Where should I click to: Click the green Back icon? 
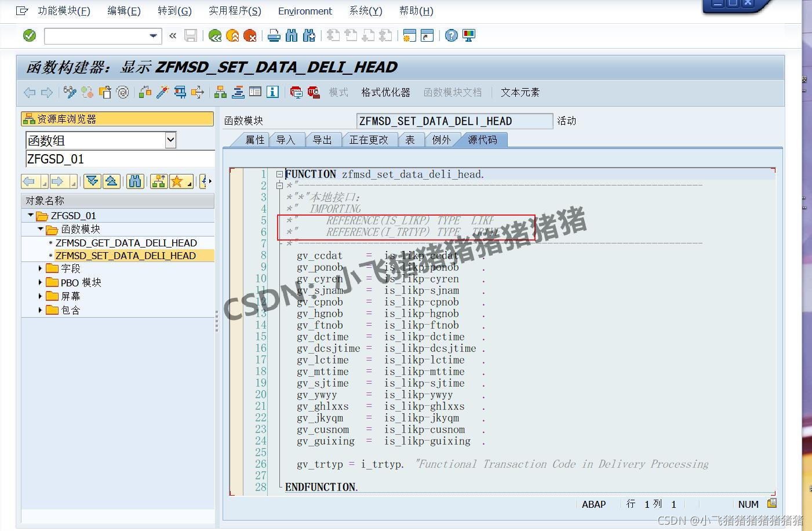(215, 36)
